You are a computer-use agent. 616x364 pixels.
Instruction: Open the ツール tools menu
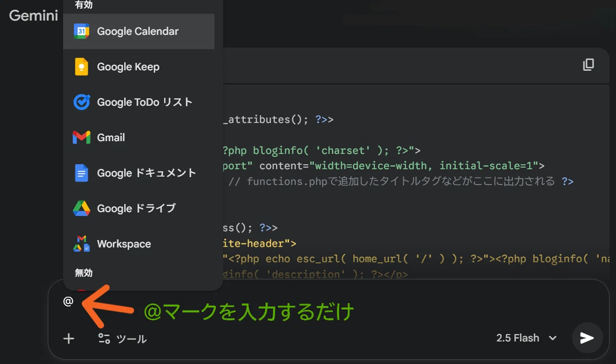(122, 338)
